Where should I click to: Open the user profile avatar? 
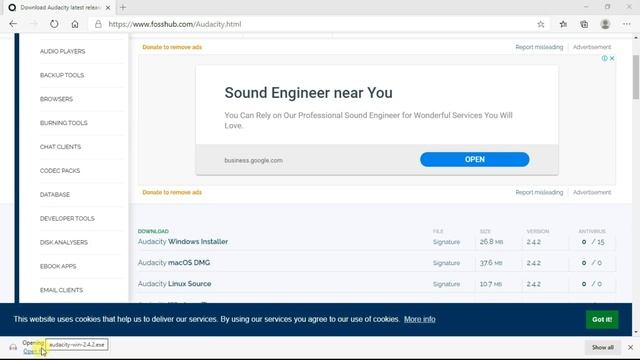[x=605, y=24]
